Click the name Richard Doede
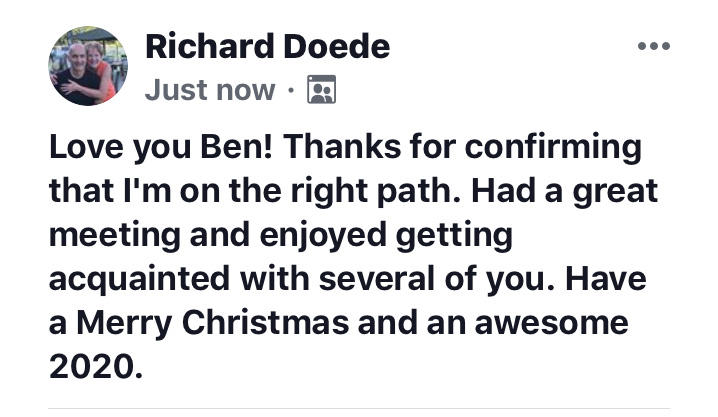718x417 pixels. tap(267, 46)
